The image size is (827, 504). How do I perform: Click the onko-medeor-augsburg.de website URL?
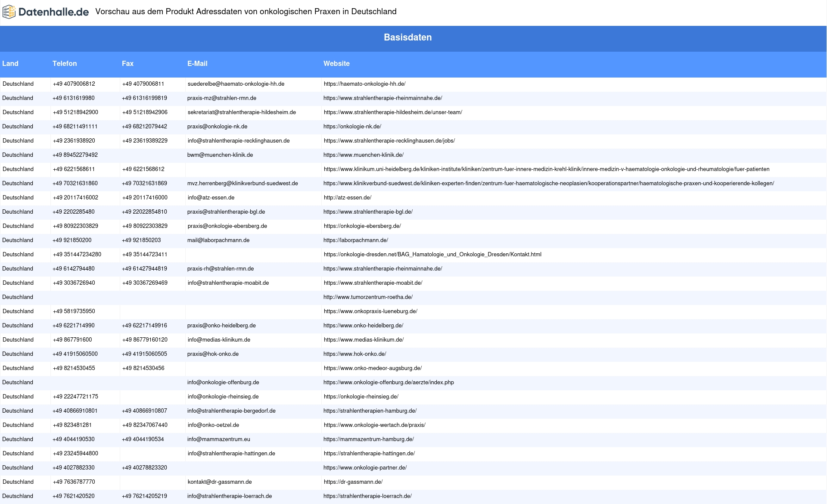click(x=373, y=368)
